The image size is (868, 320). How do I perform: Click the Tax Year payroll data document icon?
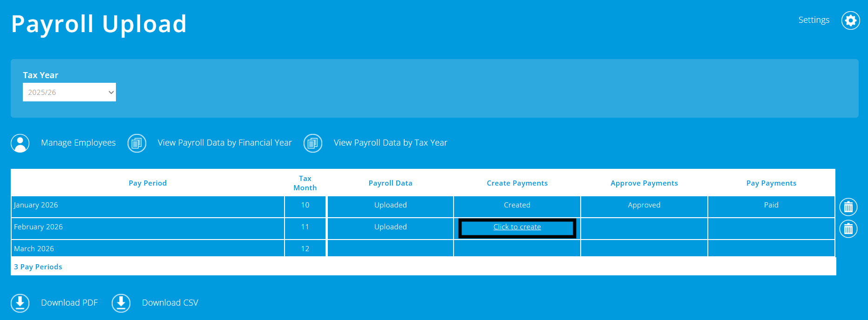coord(313,143)
